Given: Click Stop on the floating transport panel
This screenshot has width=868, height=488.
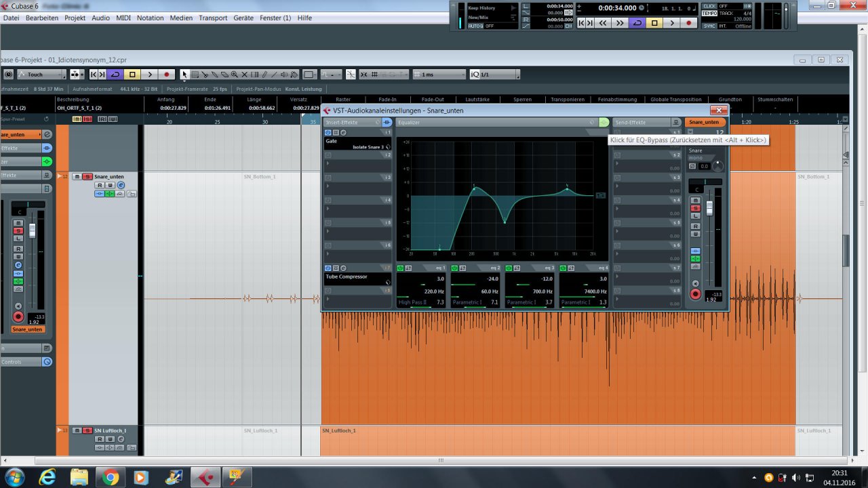Looking at the screenshot, I should click(654, 22).
